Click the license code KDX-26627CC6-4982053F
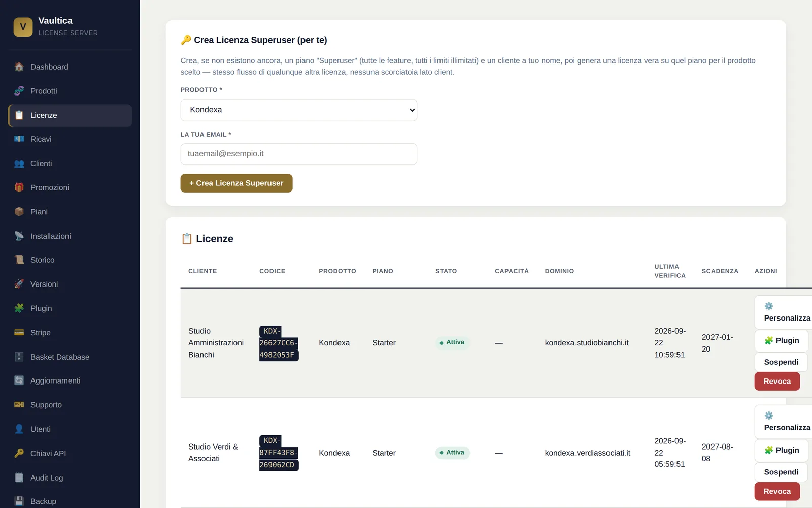Screen dimensions: 812x508 tap(279, 343)
